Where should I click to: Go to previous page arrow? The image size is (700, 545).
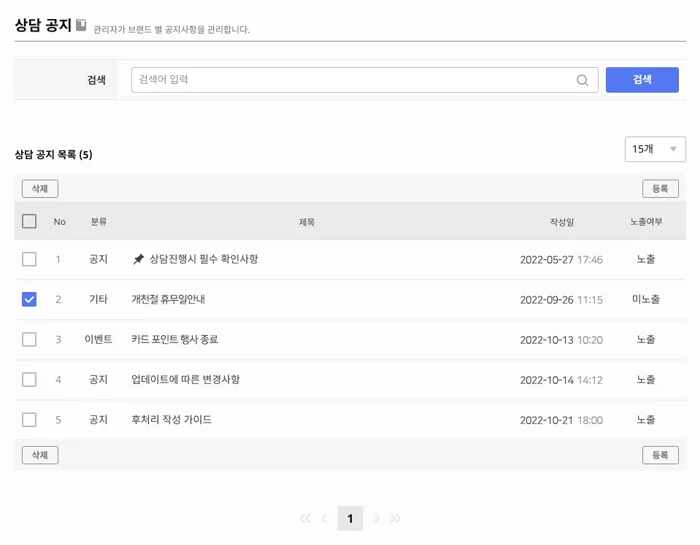(325, 518)
